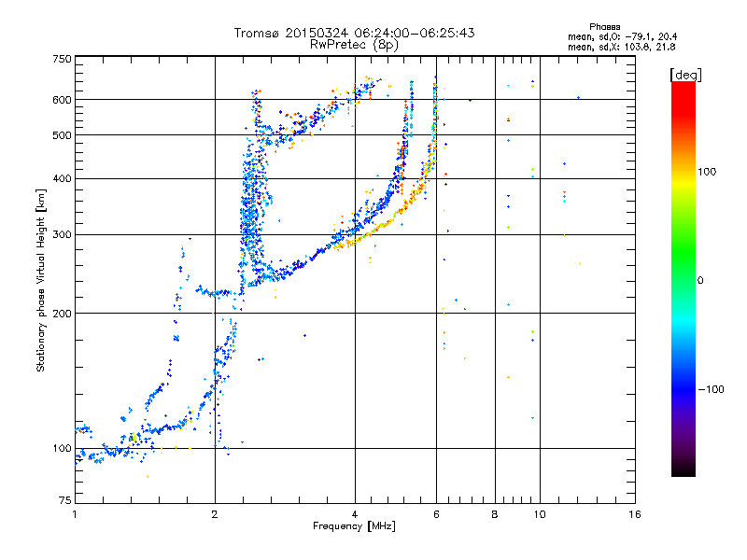747x560 pixels.
Task: Click the y-axis label '200'
Action: coord(62,314)
